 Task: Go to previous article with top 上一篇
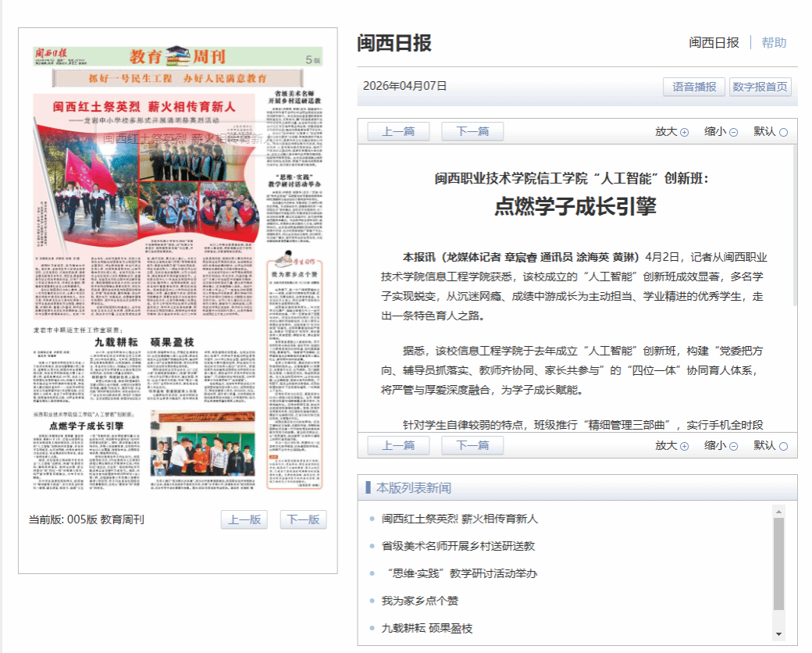(x=398, y=132)
